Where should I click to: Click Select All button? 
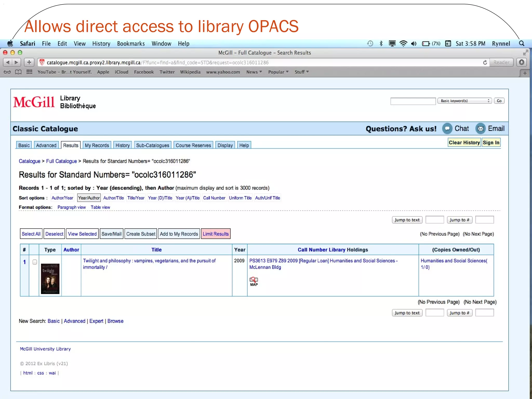tap(31, 234)
